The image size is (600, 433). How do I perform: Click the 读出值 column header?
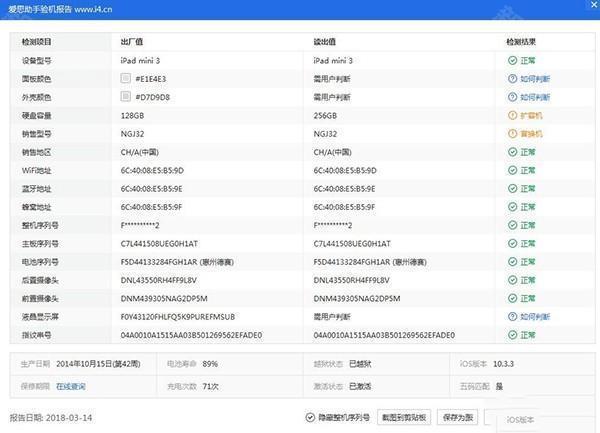tap(328, 42)
